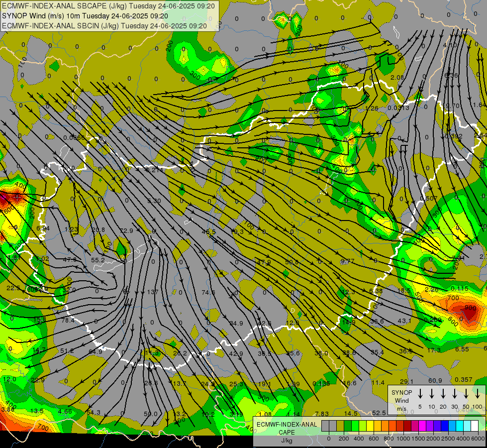Click the 20.8 value on the map
Image resolution: width=487 pixels, height=448 pixels.
coord(98,230)
